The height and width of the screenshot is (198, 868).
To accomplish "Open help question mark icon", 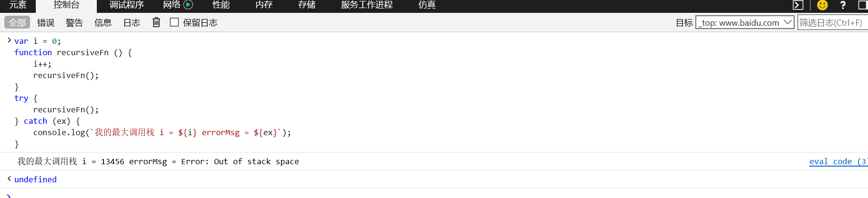I will click(x=843, y=5).
